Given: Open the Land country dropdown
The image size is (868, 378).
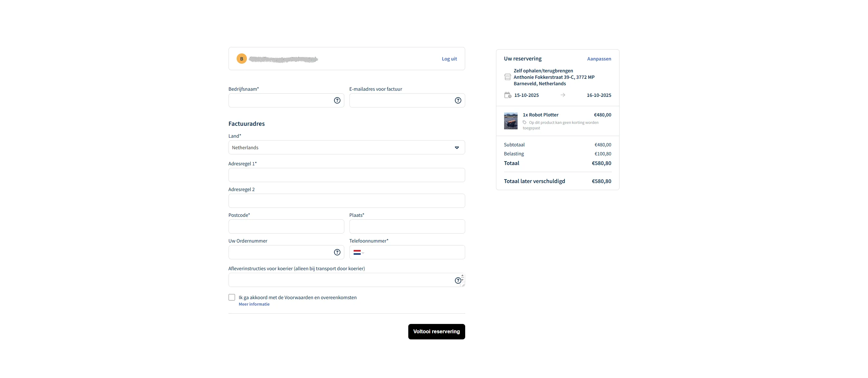Looking at the screenshot, I should click(346, 148).
